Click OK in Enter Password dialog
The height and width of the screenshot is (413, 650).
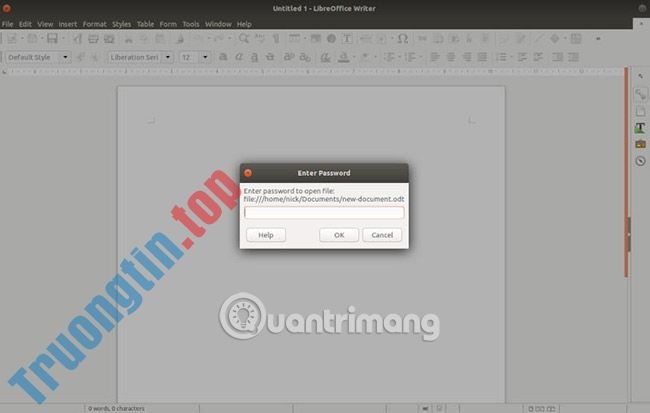click(x=339, y=235)
